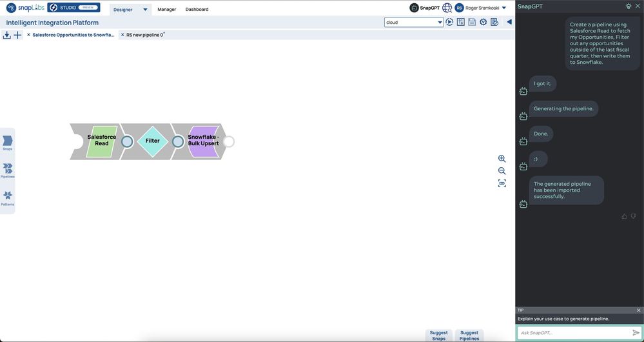Fit pipeline to screen icon
The height and width of the screenshot is (342, 644).
pos(502,183)
